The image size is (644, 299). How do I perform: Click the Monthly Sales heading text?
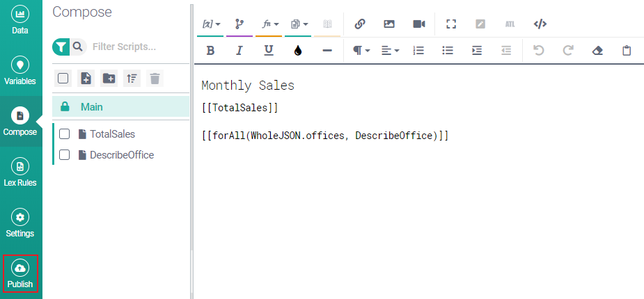click(248, 86)
